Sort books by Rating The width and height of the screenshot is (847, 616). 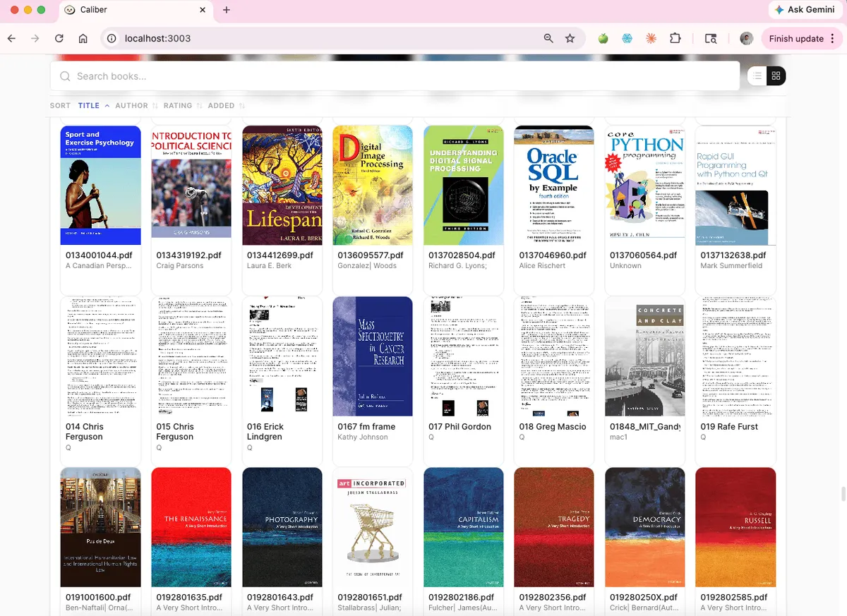point(183,106)
